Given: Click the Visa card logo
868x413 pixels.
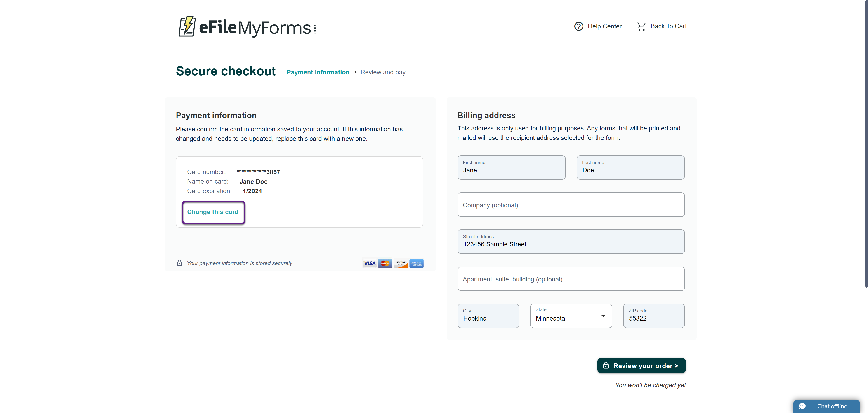Looking at the screenshot, I should click(370, 263).
